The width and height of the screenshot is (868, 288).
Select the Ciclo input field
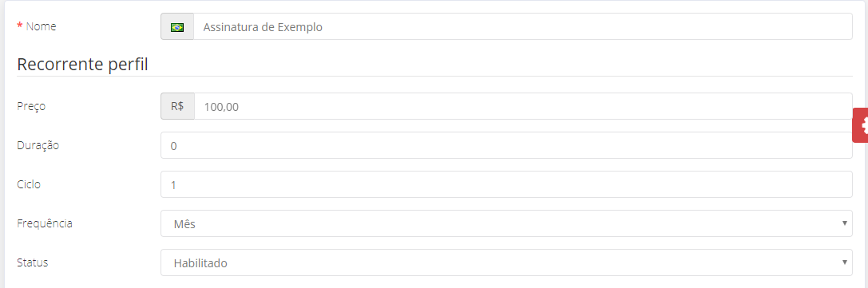click(506, 184)
